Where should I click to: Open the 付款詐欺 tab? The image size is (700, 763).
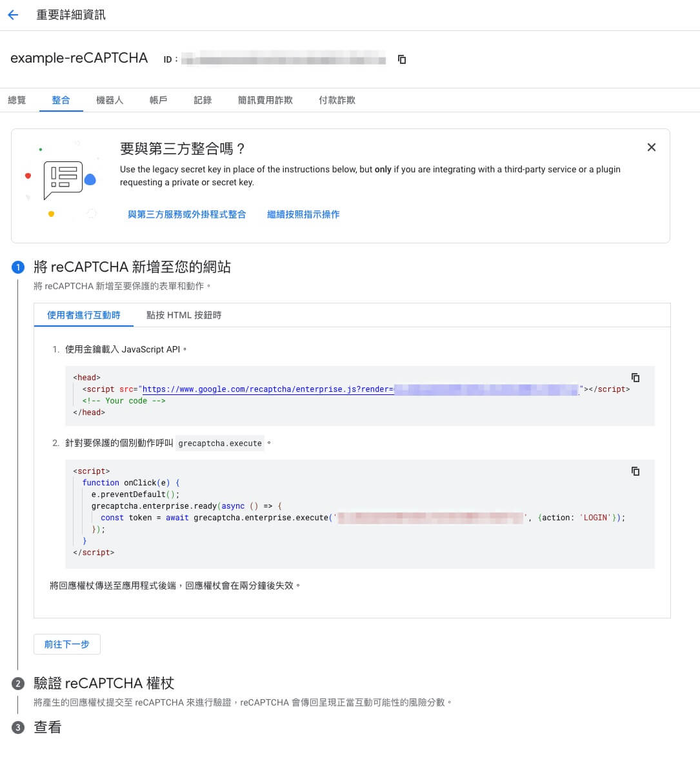337,100
